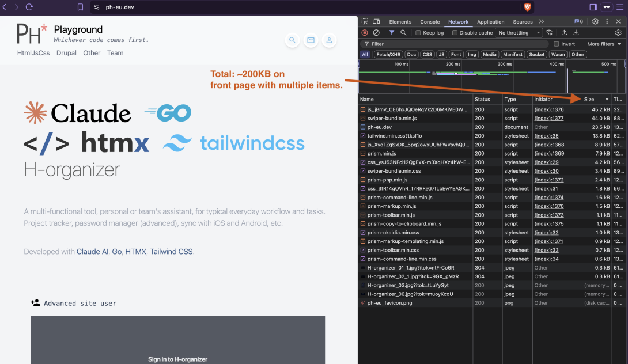This screenshot has width=628, height=364.
Task: Switch to the Console tab
Action: tap(430, 22)
